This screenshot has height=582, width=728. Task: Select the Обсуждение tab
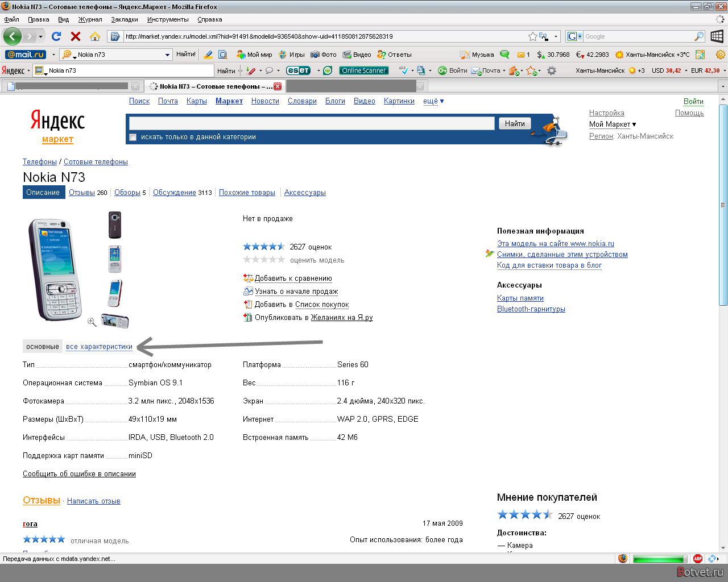point(175,193)
